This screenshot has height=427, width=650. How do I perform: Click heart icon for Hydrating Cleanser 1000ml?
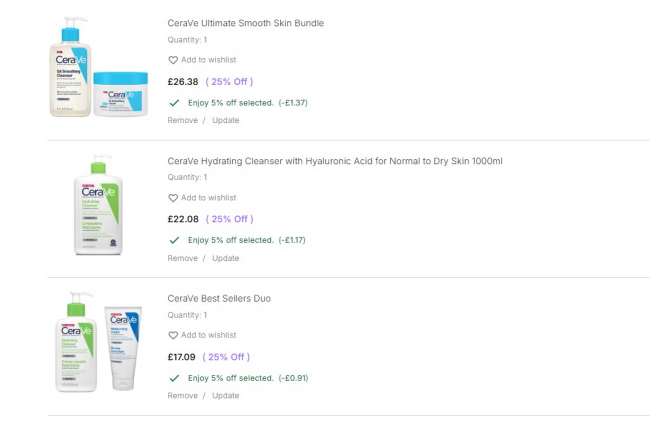coord(173,198)
